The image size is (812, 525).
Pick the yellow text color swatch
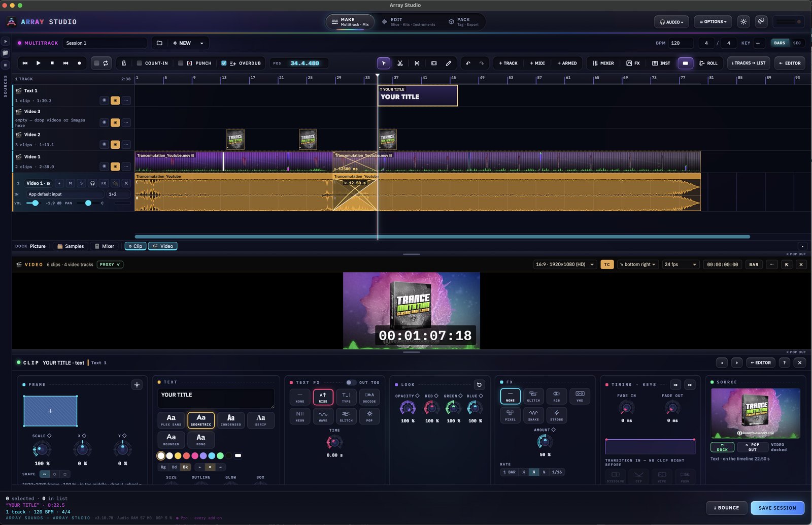coord(178,455)
